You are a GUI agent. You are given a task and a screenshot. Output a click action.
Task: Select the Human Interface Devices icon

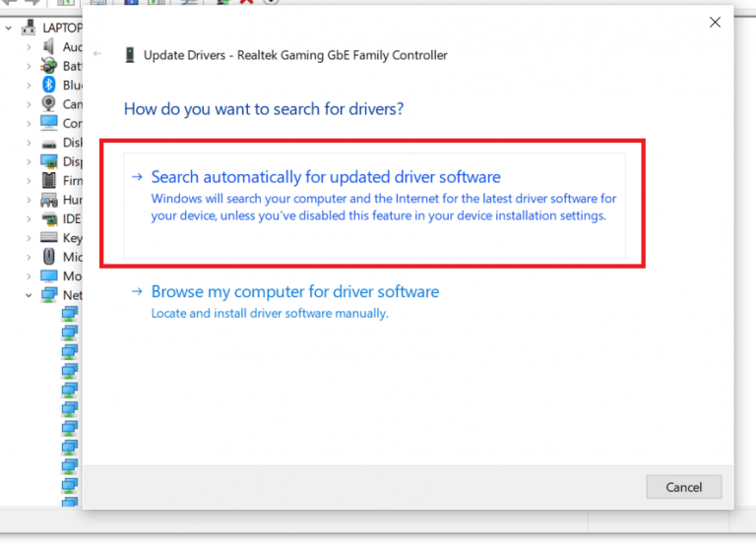pyautogui.click(x=48, y=200)
